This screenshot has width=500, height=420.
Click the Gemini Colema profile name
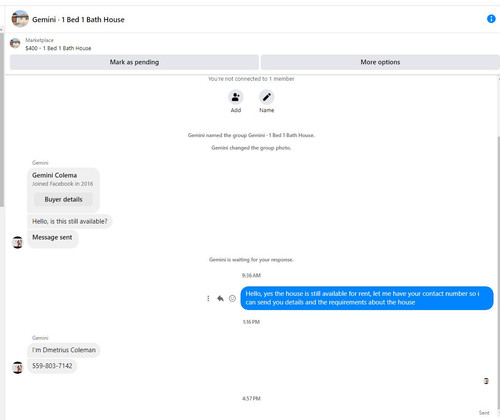coord(54,175)
